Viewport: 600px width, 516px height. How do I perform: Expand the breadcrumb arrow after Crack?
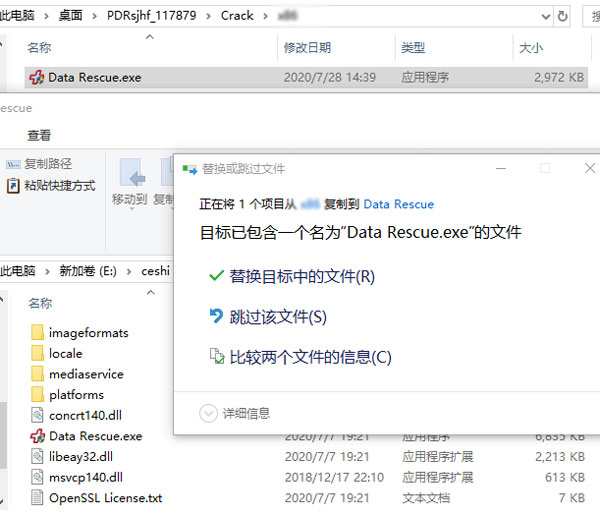coord(264,16)
